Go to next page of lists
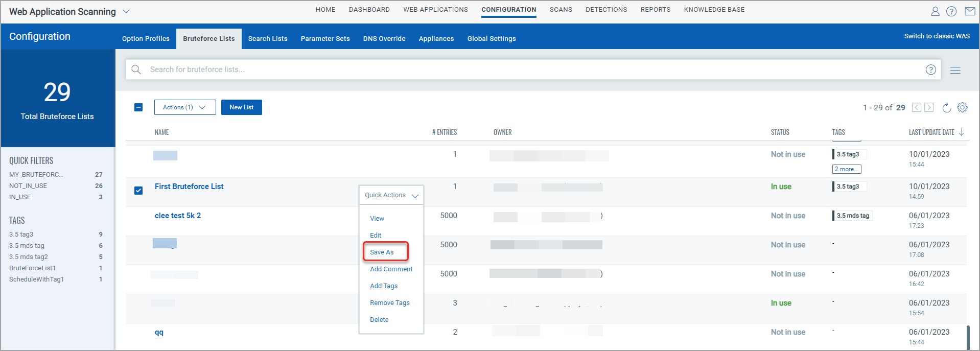Image resolution: width=980 pixels, height=351 pixels. tap(929, 107)
